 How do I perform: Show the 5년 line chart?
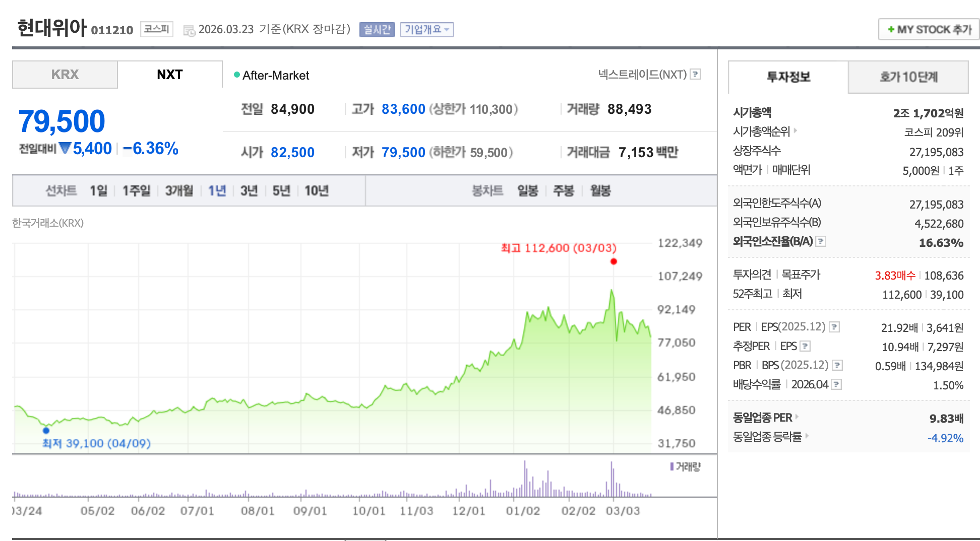(x=281, y=191)
